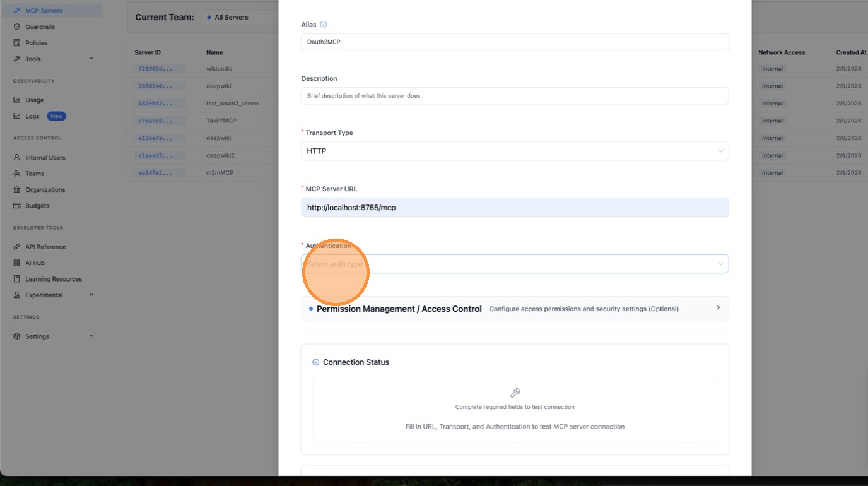Open the Authentication type dropdown

tap(515, 264)
